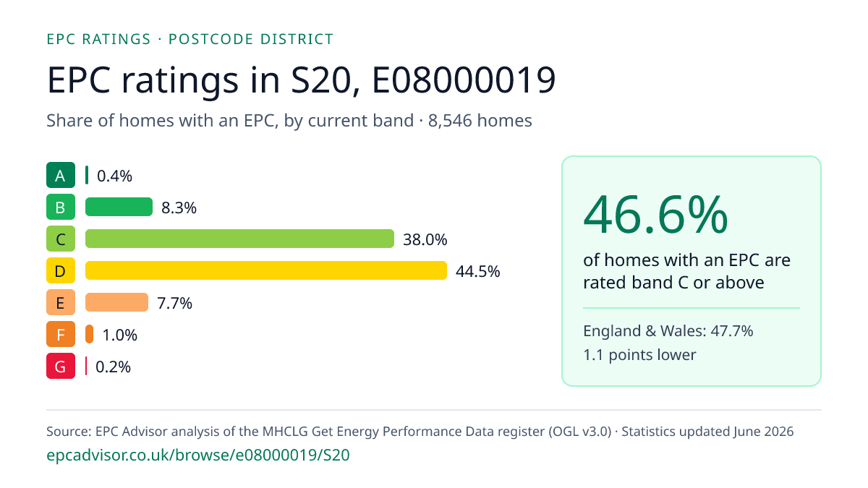Click the band B badge
Screen dimensions: 868x488
click(x=61, y=207)
